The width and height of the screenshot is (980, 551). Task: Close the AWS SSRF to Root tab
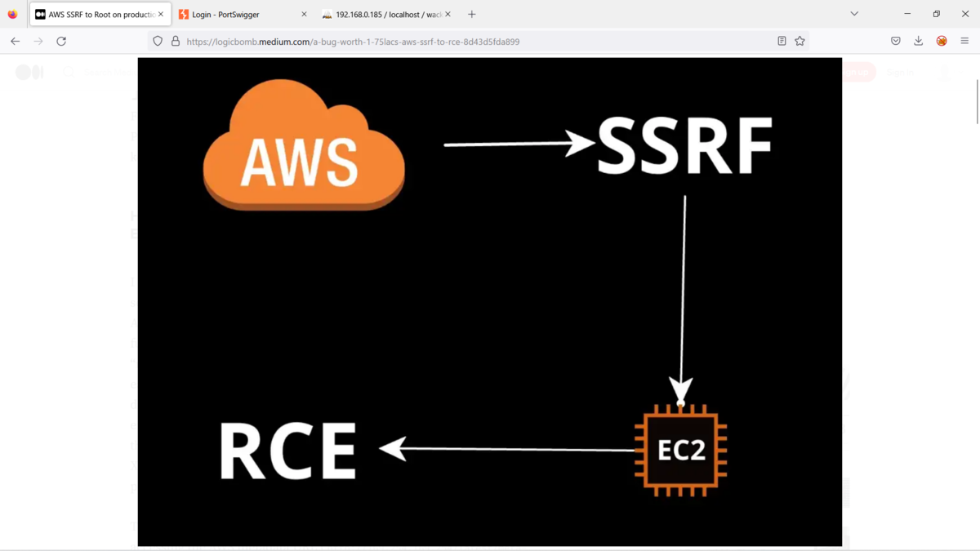pyautogui.click(x=161, y=14)
